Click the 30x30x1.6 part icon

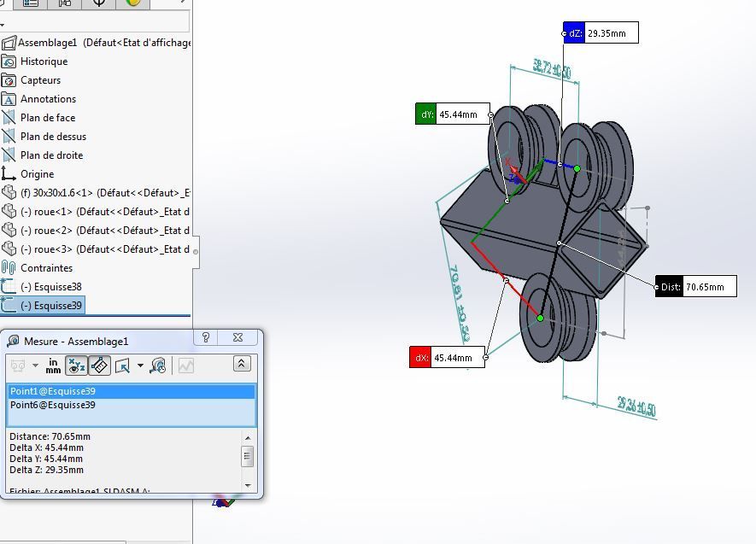pyautogui.click(x=9, y=193)
